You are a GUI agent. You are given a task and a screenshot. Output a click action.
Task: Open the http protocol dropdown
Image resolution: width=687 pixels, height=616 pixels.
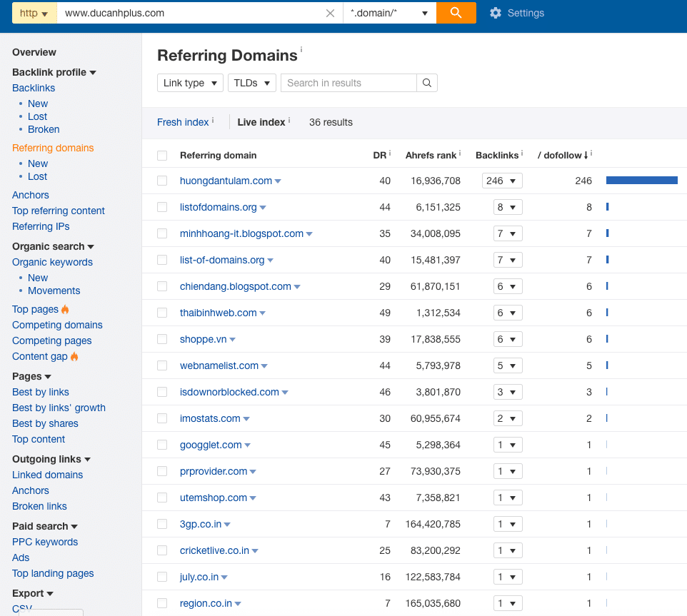(34, 13)
